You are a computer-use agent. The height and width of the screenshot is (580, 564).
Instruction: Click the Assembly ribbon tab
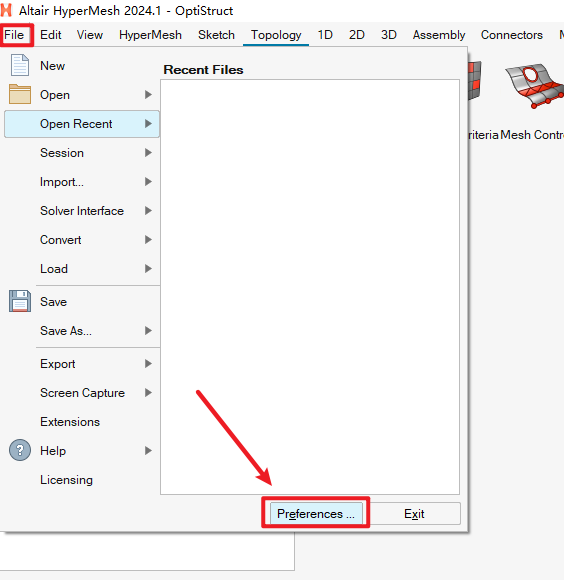point(439,35)
